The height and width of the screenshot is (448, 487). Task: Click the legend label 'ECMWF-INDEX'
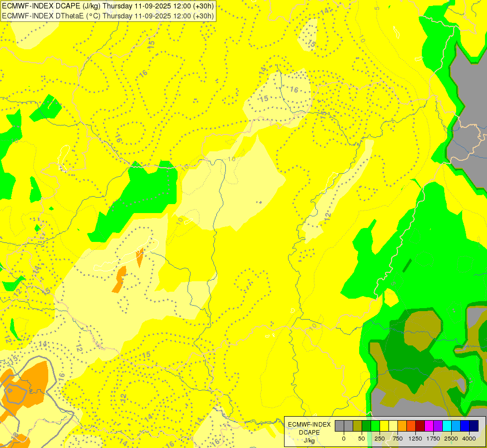tap(309, 425)
